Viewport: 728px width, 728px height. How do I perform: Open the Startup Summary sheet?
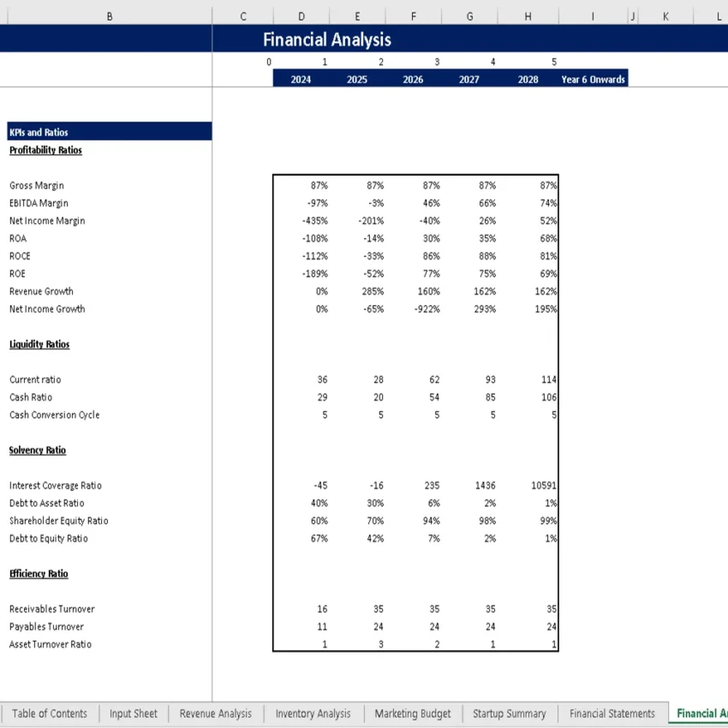[x=509, y=713]
